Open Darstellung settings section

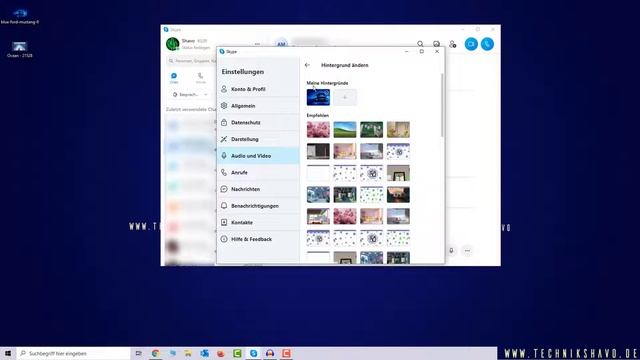point(258,139)
